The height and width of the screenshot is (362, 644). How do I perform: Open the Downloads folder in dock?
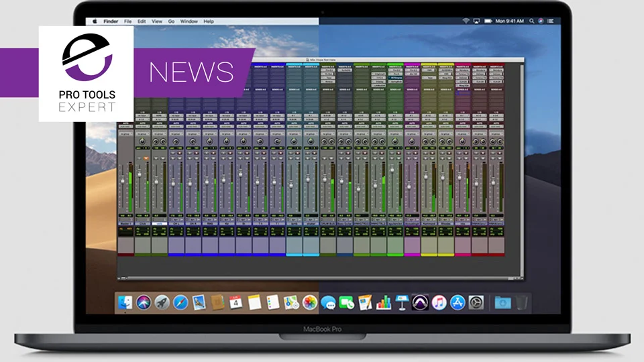pos(502,303)
